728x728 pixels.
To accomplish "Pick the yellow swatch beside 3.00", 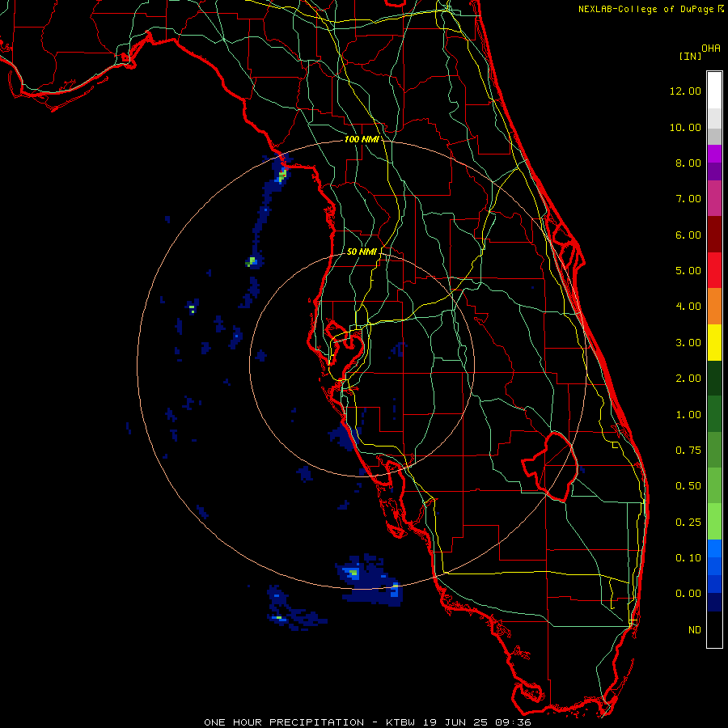I will (714, 343).
